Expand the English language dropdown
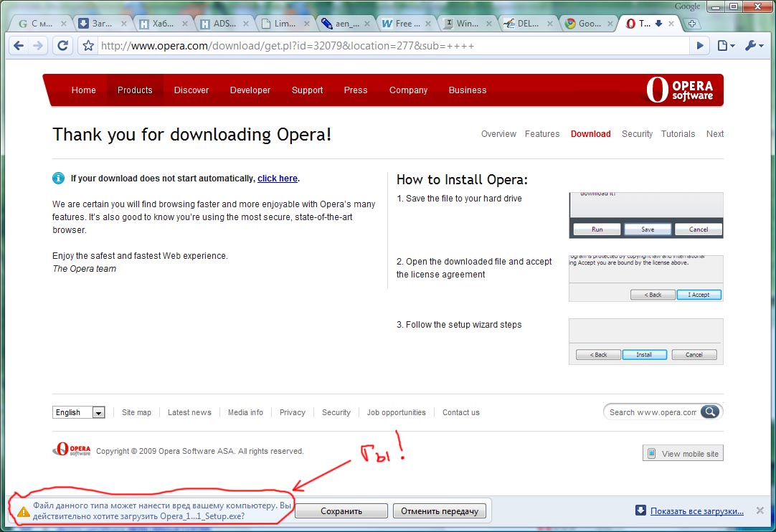Image resolution: width=776 pixels, height=532 pixels. (79, 412)
